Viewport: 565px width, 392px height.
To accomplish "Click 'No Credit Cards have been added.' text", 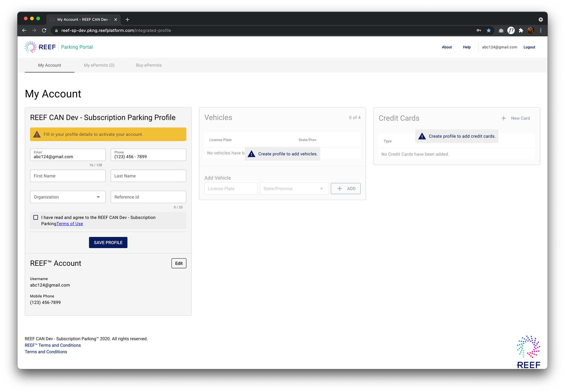I will click(415, 154).
